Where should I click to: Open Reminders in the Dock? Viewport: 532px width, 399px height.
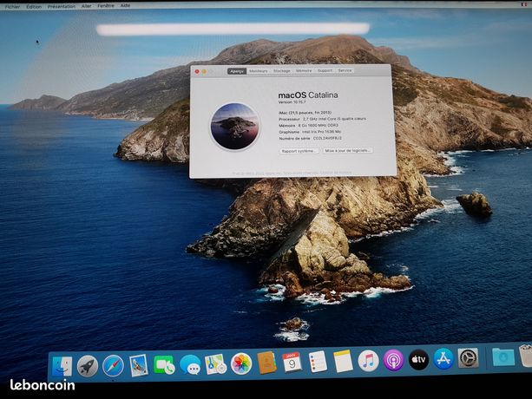click(318, 362)
